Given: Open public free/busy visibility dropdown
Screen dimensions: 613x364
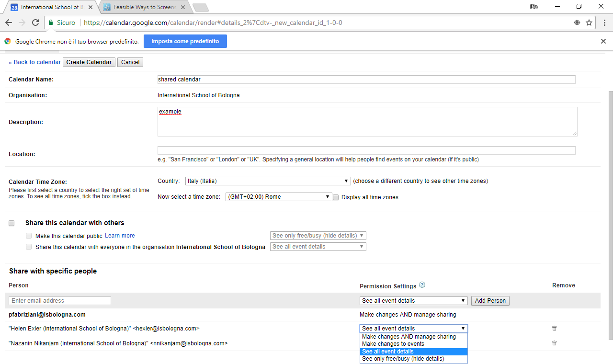Looking at the screenshot, I should (x=318, y=236).
